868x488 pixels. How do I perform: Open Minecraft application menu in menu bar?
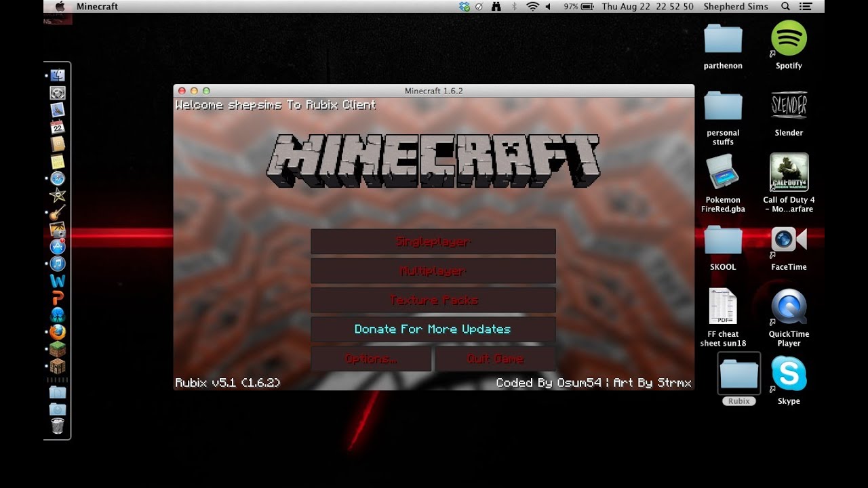97,7
